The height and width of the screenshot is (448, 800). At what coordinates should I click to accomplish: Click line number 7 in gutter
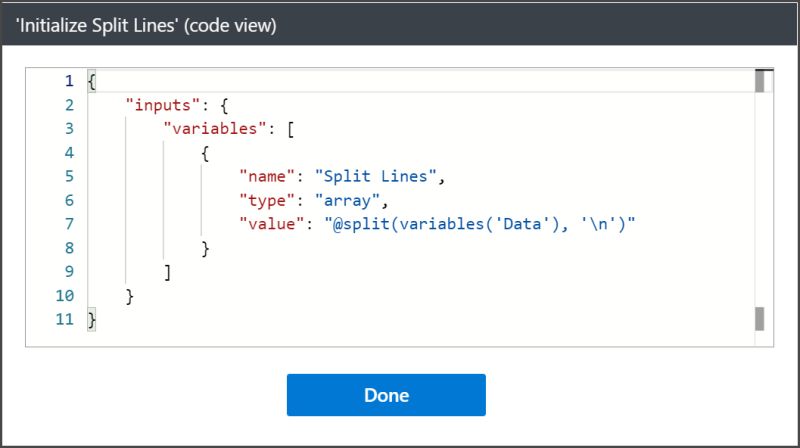69,224
